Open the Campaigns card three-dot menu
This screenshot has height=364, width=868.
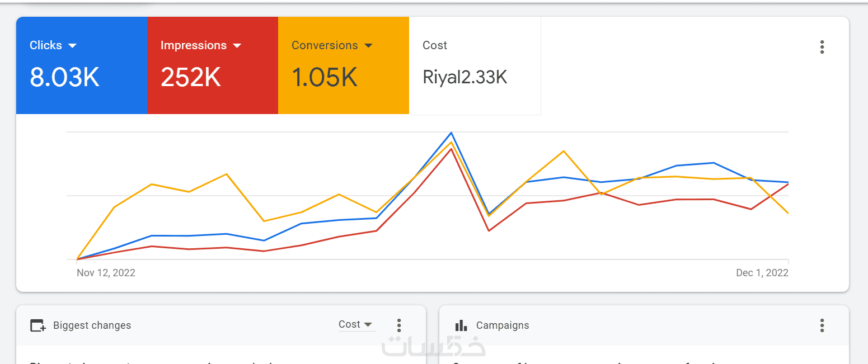pos(822,325)
